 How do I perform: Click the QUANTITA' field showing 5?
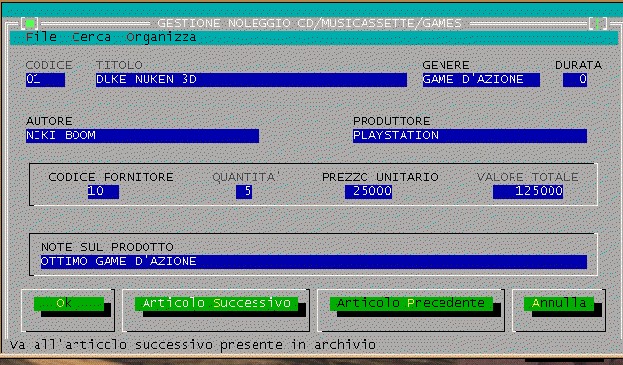244,192
